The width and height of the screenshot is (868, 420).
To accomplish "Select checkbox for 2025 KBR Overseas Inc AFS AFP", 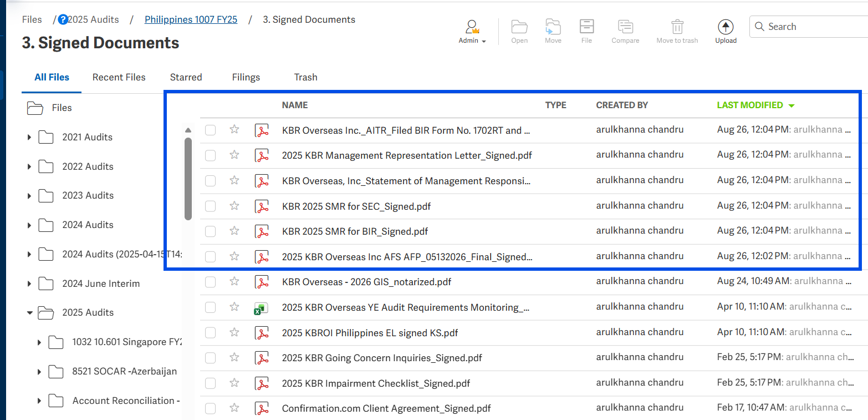I will 210,257.
